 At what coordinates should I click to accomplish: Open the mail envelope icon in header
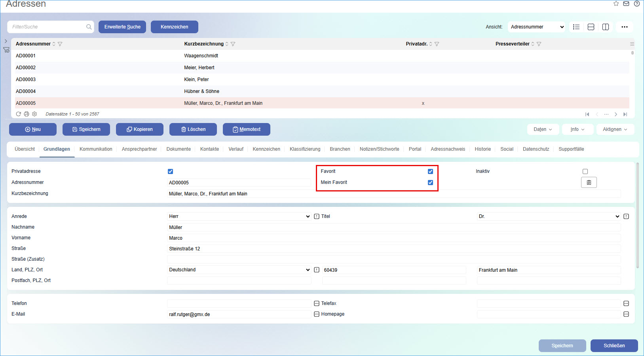click(626, 4)
